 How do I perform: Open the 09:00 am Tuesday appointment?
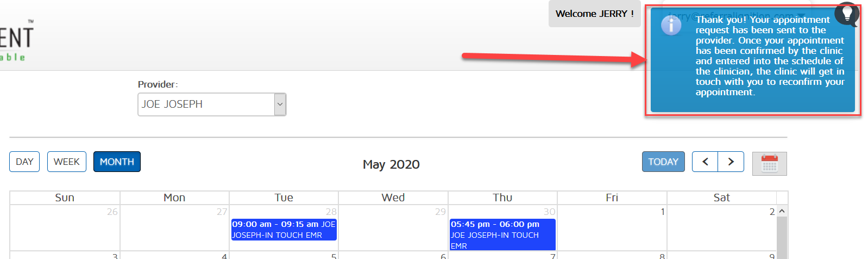[x=284, y=230]
